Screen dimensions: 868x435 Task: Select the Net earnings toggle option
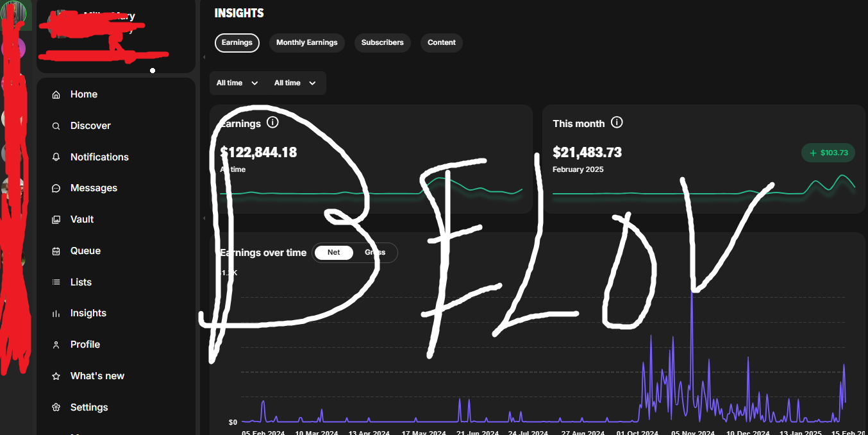333,253
